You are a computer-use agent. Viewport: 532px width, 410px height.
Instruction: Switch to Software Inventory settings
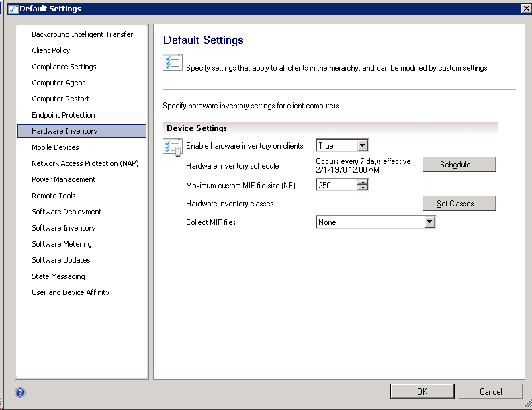pyautogui.click(x=82, y=228)
